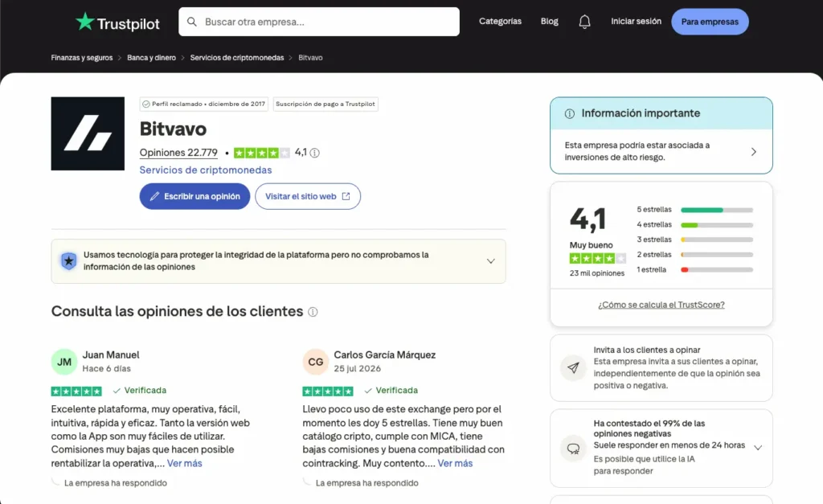
Task: Click the stars under 'Muy bueno'
Action: (x=597, y=258)
